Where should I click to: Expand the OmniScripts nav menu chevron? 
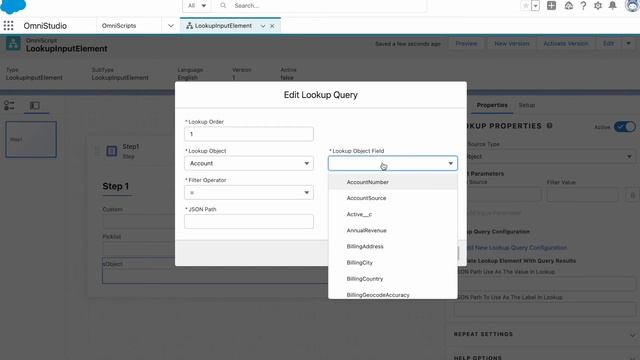pyautogui.click(x=171, y=26)
